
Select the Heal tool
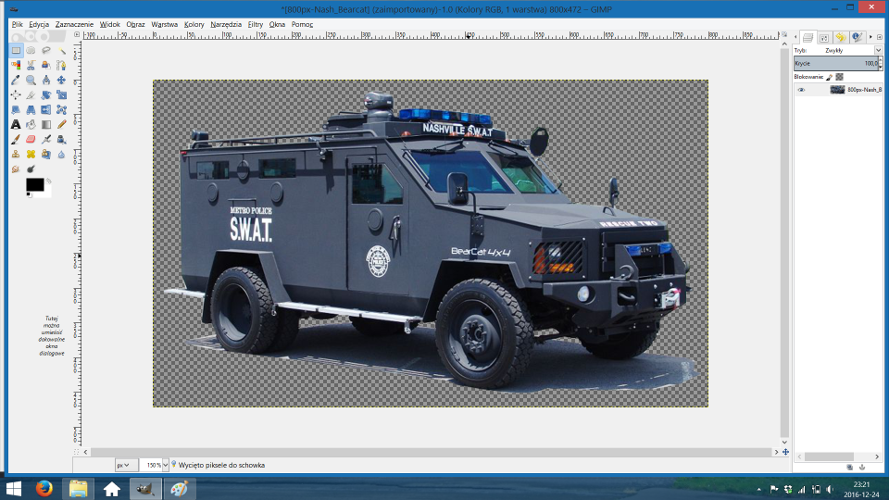pos(31,154)
